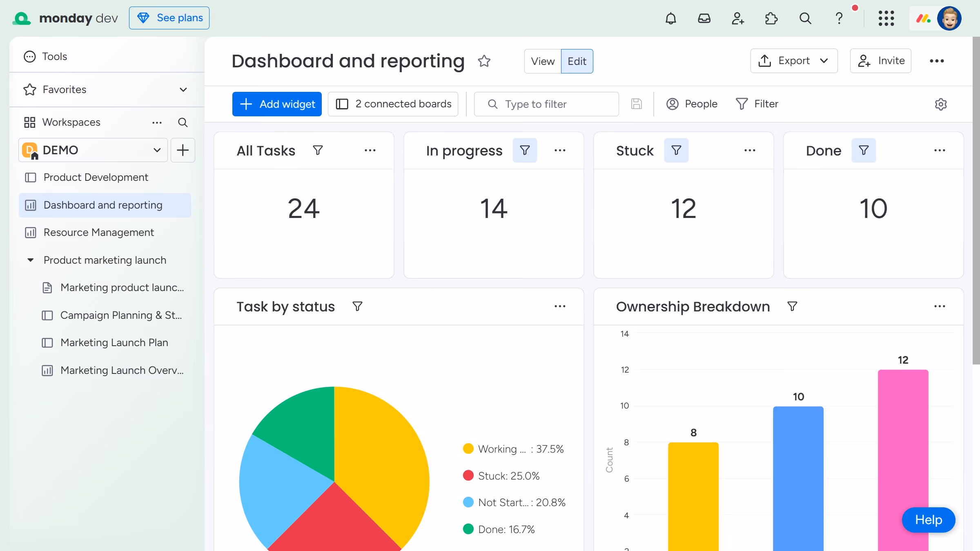Click the Workspaces label
The image size is (980, 551).
(x=71, y=122)
